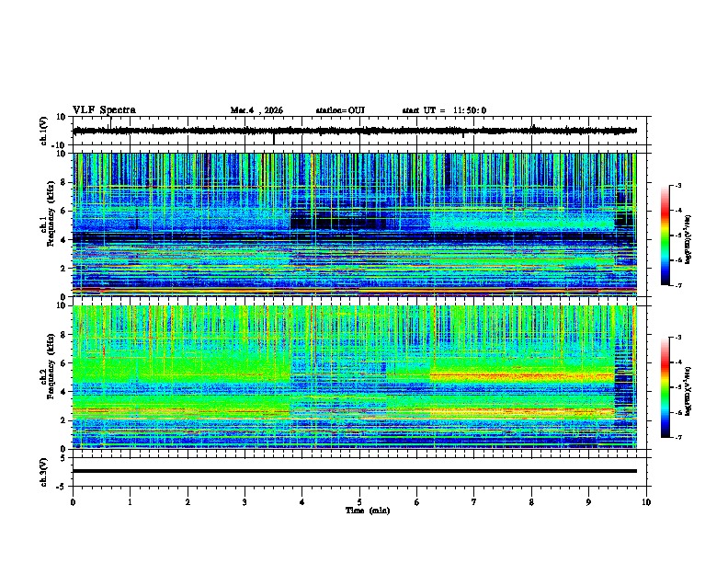This screenshot has width=728, height=563.
Task: Click the "ch.1(V)" axis label
Action: (44, 131)
